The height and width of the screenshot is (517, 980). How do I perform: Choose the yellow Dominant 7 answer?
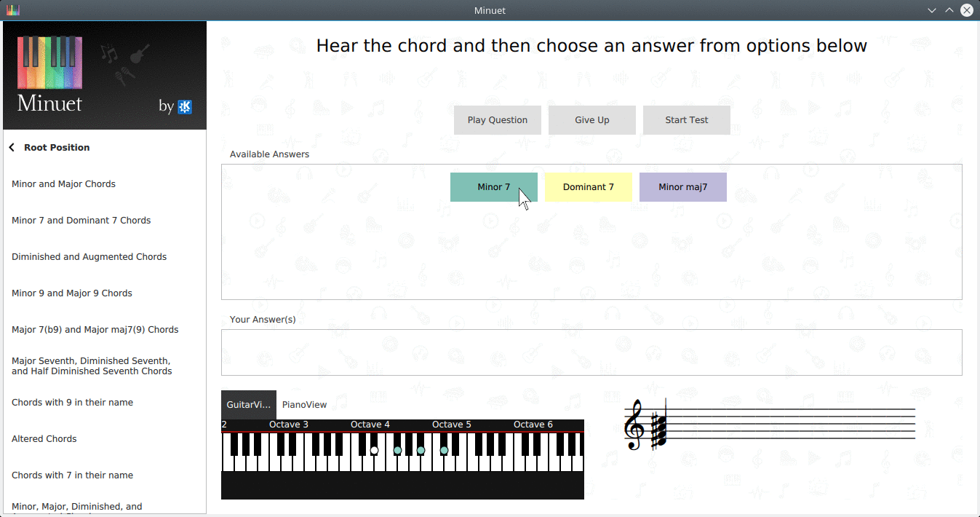588,187
